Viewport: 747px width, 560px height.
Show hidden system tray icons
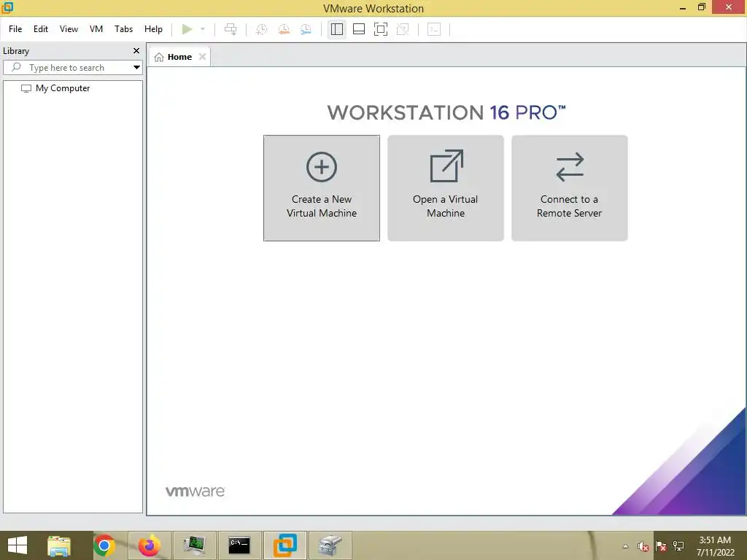(625, 546)
